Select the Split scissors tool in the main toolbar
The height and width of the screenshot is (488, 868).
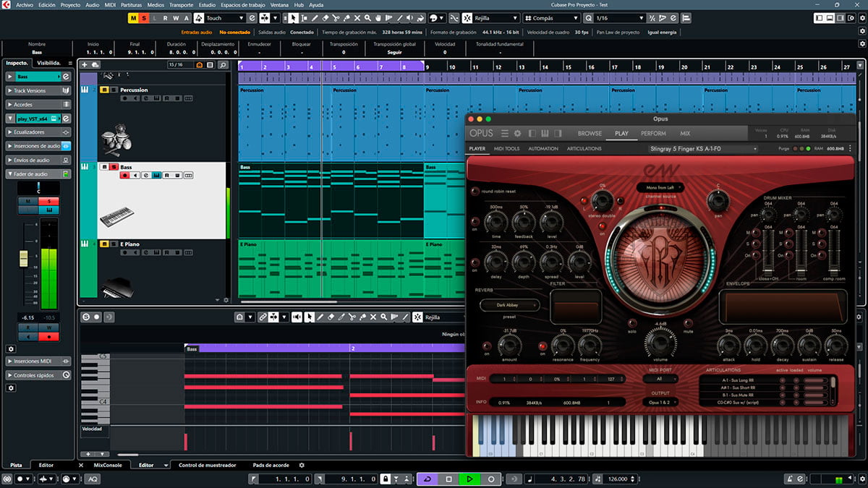[338, 17]
